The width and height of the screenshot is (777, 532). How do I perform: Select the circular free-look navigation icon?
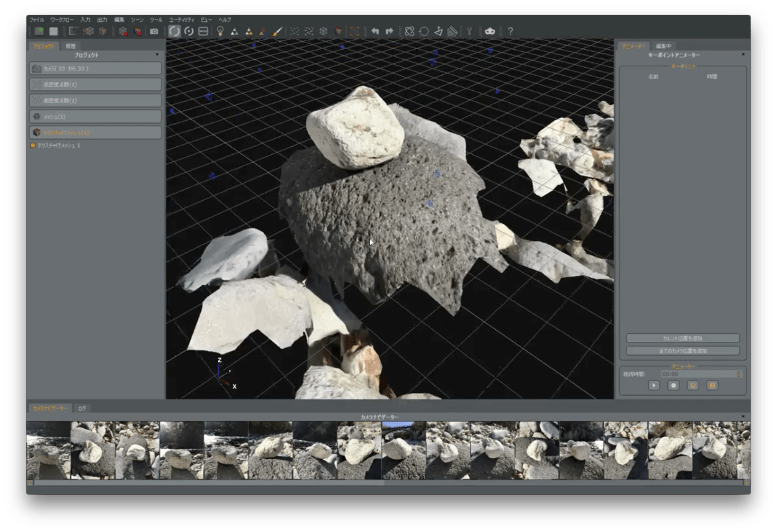click(189, 31)
